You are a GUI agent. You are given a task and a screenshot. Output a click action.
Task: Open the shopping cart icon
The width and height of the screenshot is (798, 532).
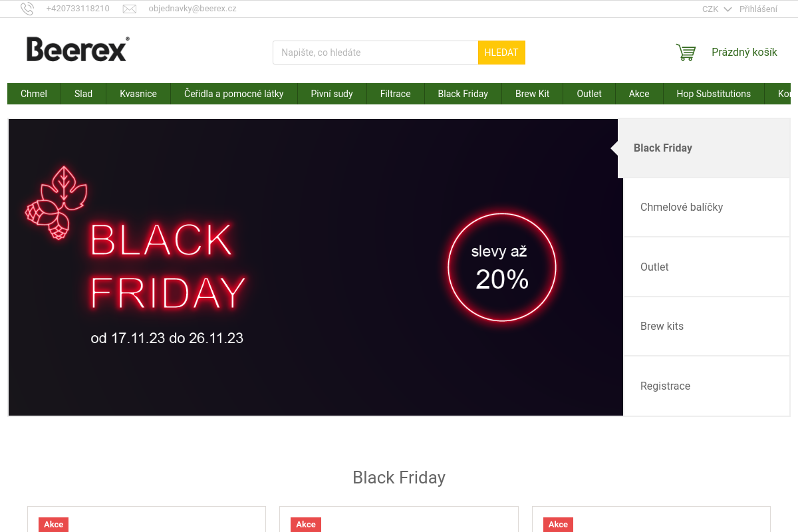686,53
